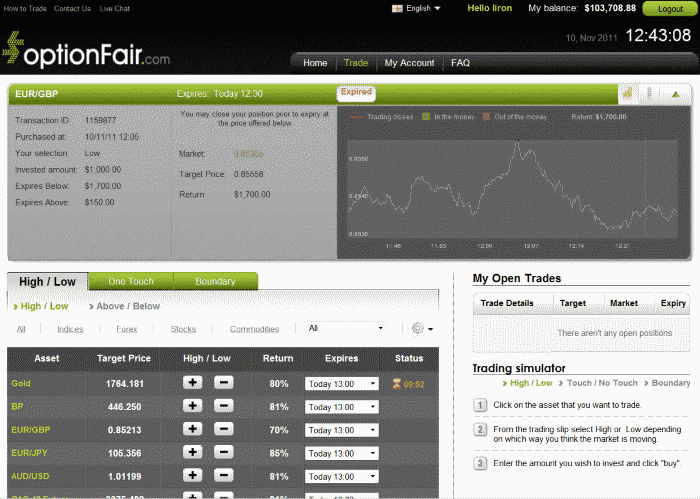Click the Low (−) button for EUR/JPY
700x499 pixels.
pyautogui.click(x=224, y=453)
